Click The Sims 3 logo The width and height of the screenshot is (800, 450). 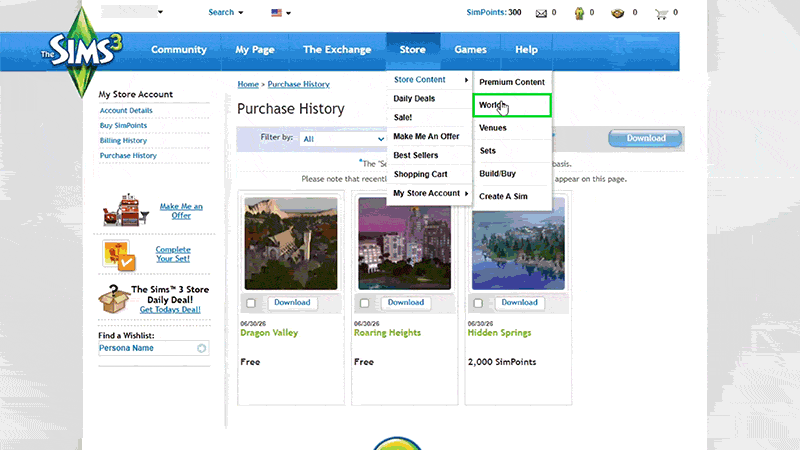[82, 51]
